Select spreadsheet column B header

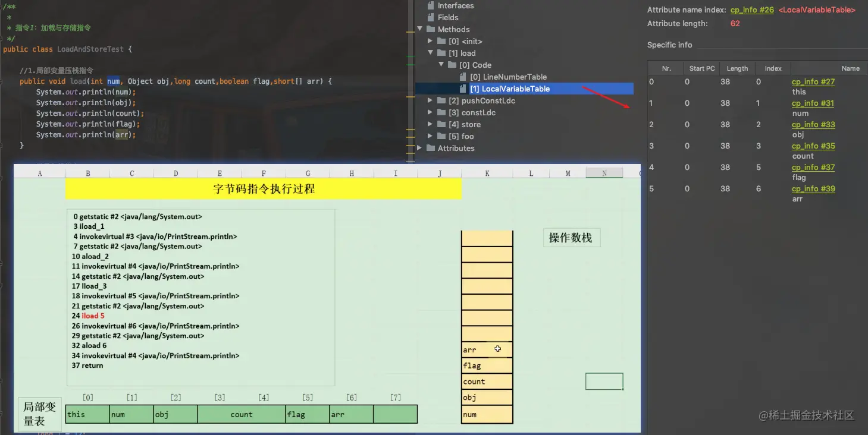click(x=87, y=173)
